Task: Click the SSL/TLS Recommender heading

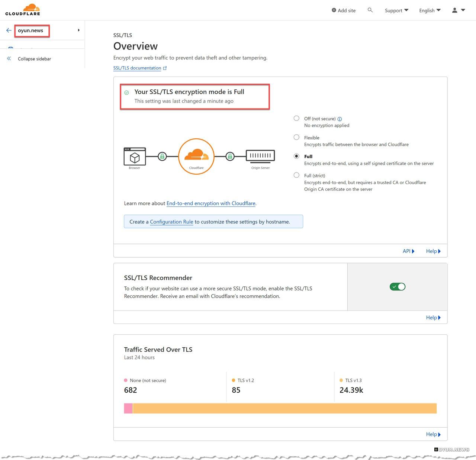Action: pyautogui.click(x=158, y=278)
